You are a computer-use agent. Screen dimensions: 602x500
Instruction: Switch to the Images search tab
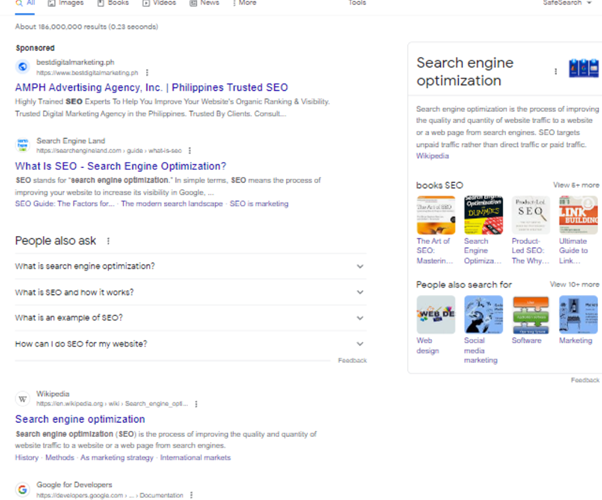(x=66, y=3)
